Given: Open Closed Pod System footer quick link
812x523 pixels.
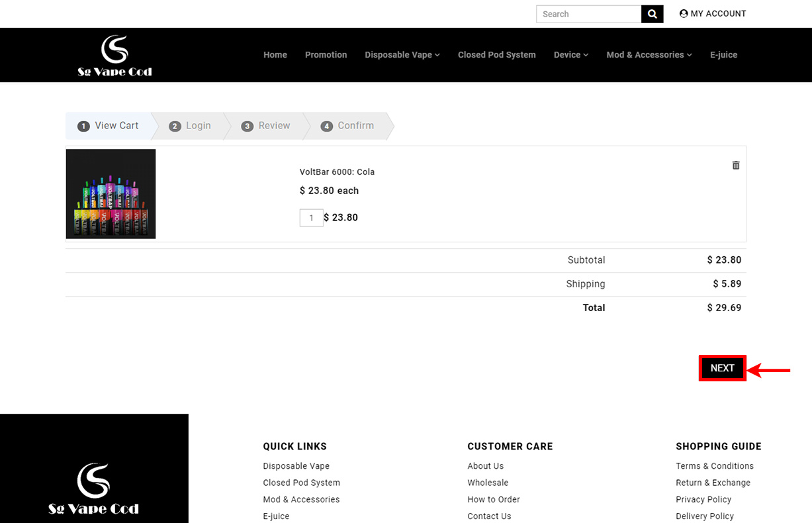Looking at the screenshot, I should [301, 483].
